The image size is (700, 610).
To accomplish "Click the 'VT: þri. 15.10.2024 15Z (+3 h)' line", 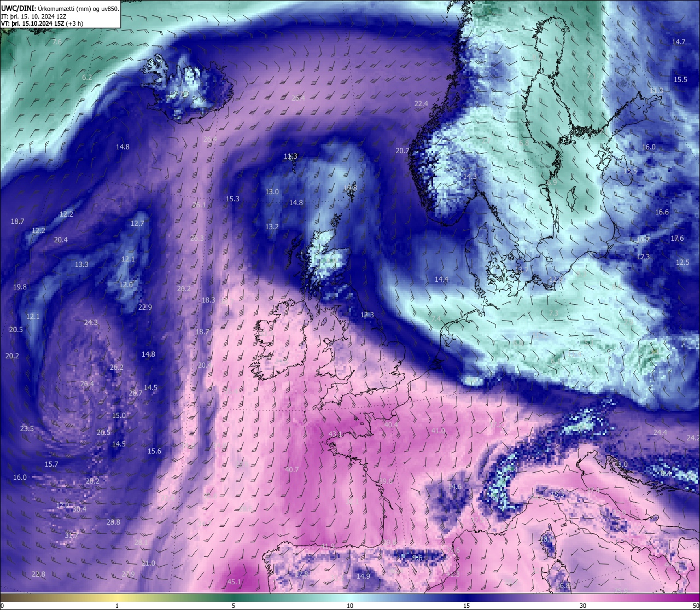I will 42,24.
